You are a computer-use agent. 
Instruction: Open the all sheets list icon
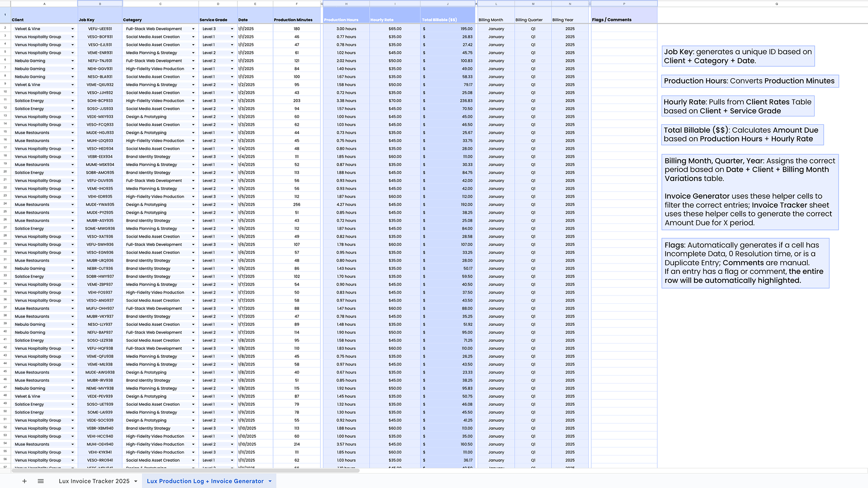41,481
